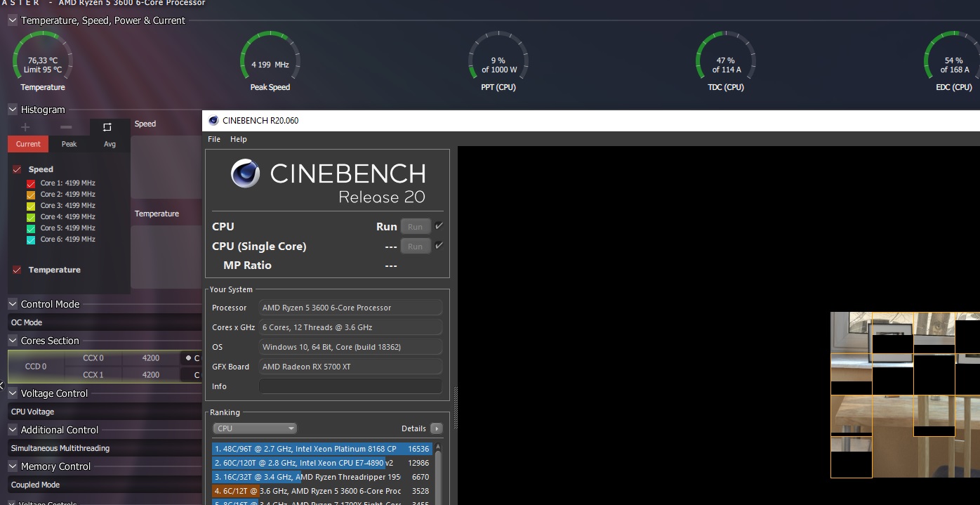The image size is (980, 505).
Task: Click the Processor field AMD Ryzen 5 3600
Action: click(x=351, y=308)
